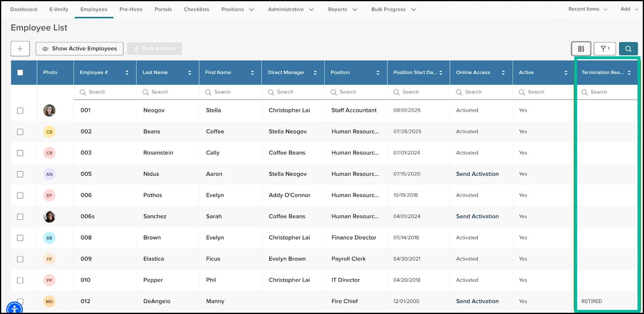Check the box for employee 008

(20, 238)
